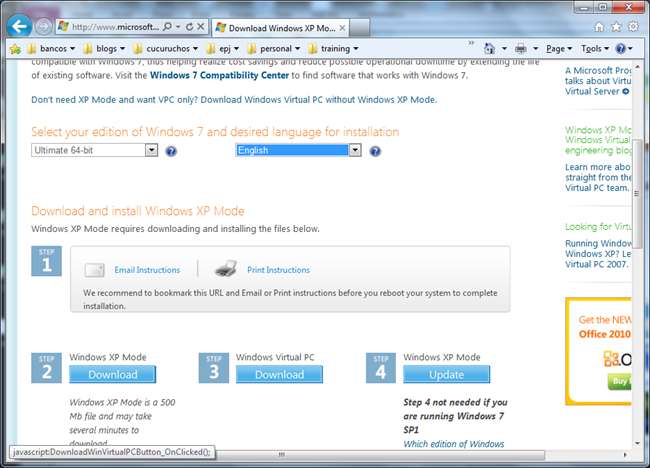The image size is (650, 468).
Task: Open the Help question mark menu
Action: (x=624, y=49)
